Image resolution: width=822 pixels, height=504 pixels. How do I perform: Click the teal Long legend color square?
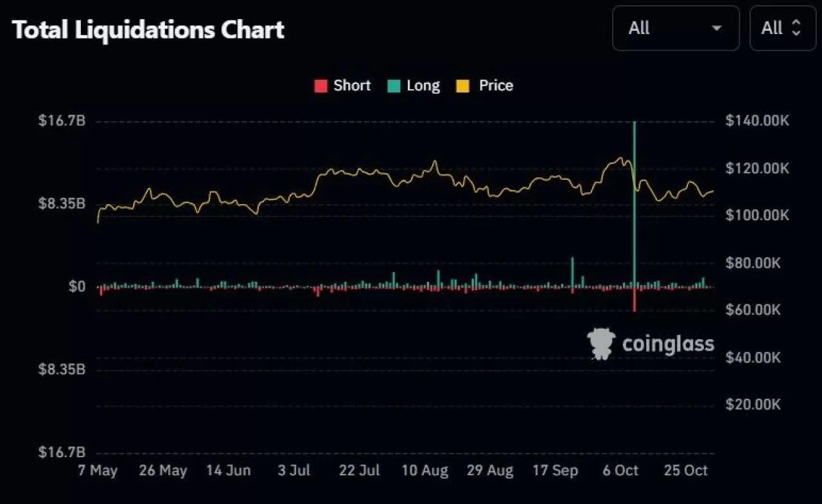click(x=394, y=85)
